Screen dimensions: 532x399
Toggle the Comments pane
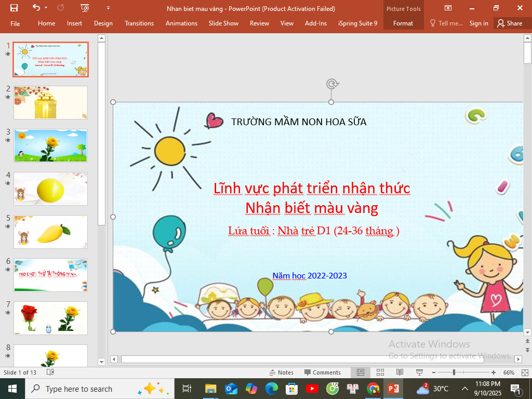322,373
